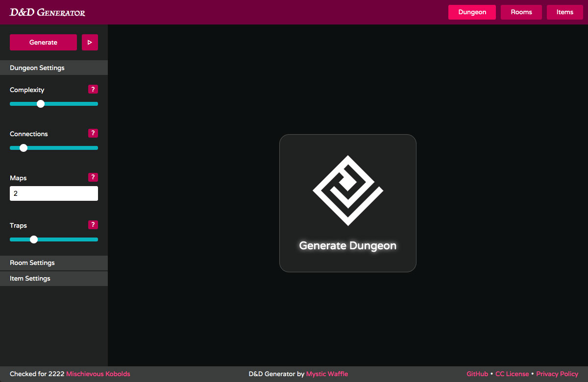Screen dimensions: 588x382
Task: View the CC License
Action: pos(512,374)
